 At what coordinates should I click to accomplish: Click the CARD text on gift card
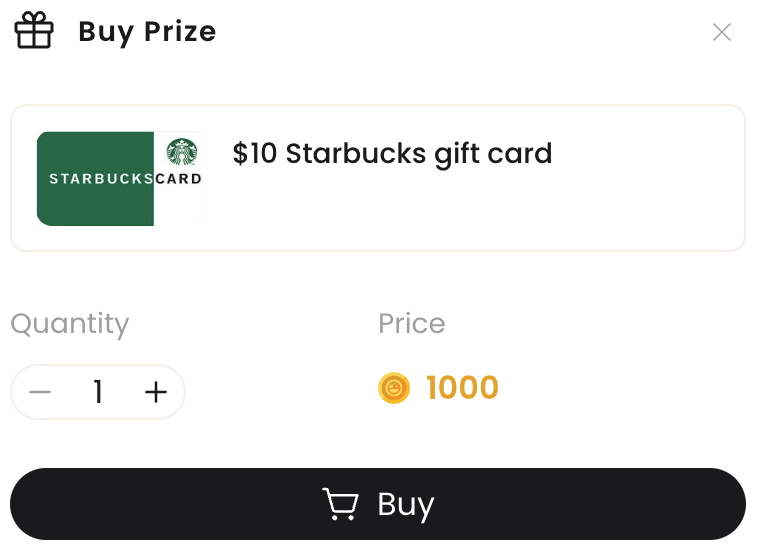(178, 179)
